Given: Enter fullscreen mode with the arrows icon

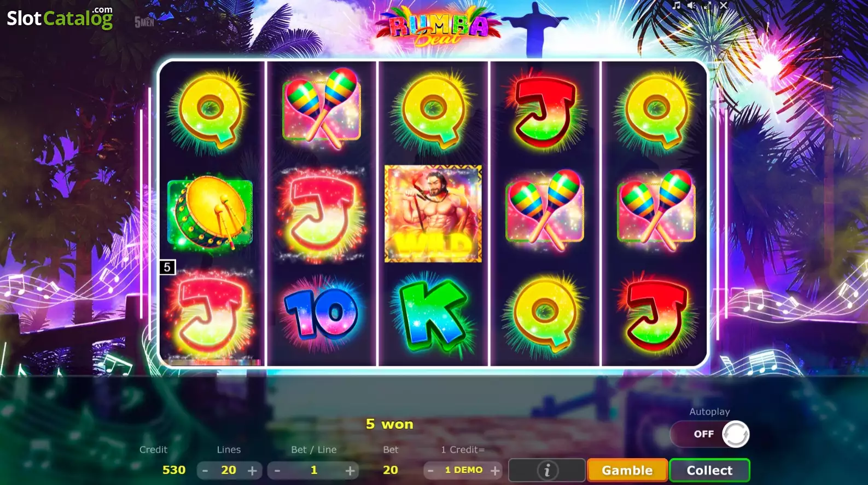Looking at the screenshot, I should (708, 5).
